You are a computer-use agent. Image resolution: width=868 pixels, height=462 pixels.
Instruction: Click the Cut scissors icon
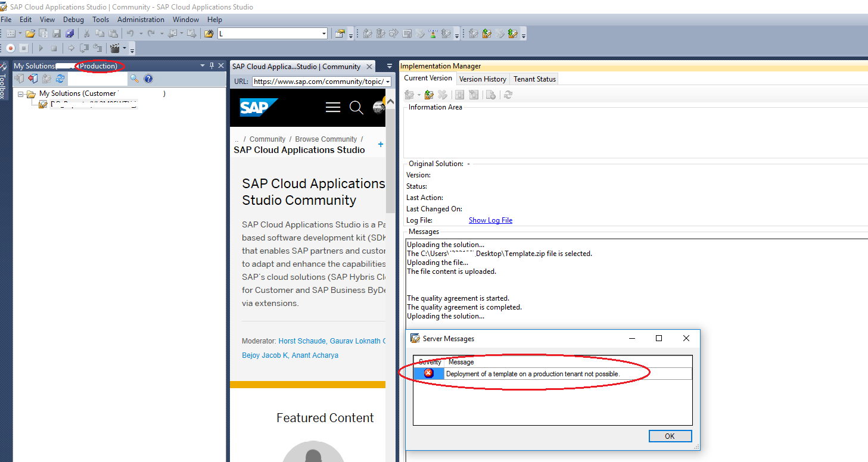(x=86, y=34)
